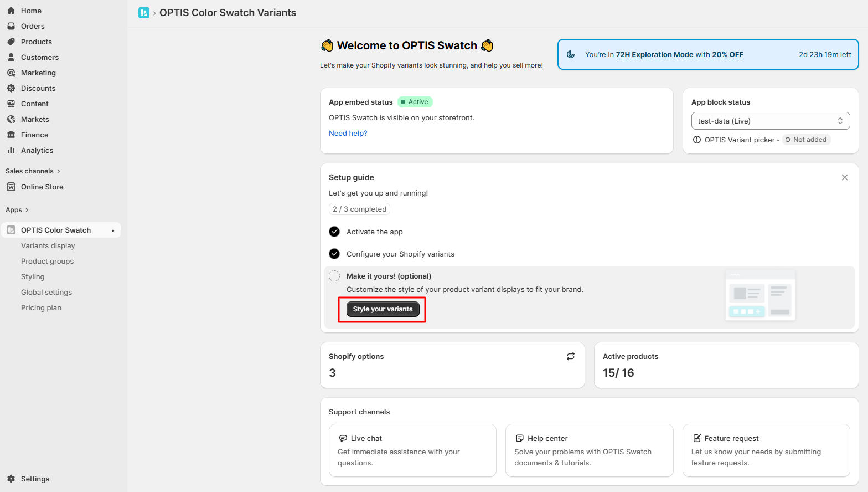868x492 pixels.
Task: Click the OPTIS logo in page header
Action: pyautogui.click(x=144, y=13)
